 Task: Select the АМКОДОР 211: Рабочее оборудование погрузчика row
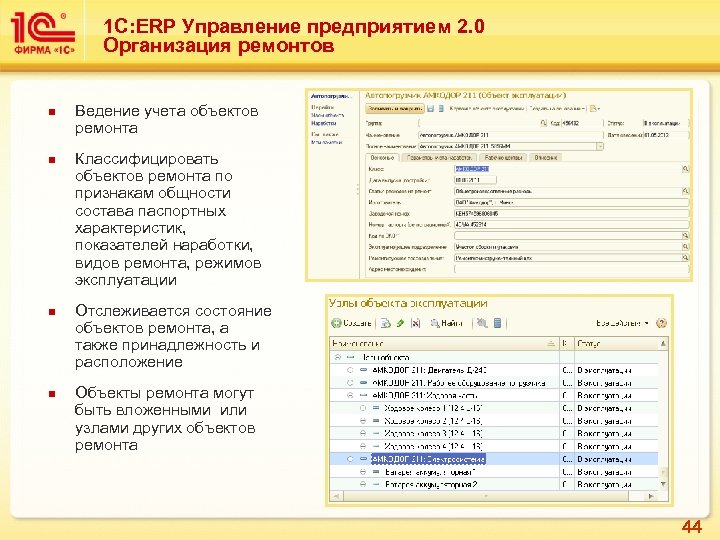[x=494, y=382]
